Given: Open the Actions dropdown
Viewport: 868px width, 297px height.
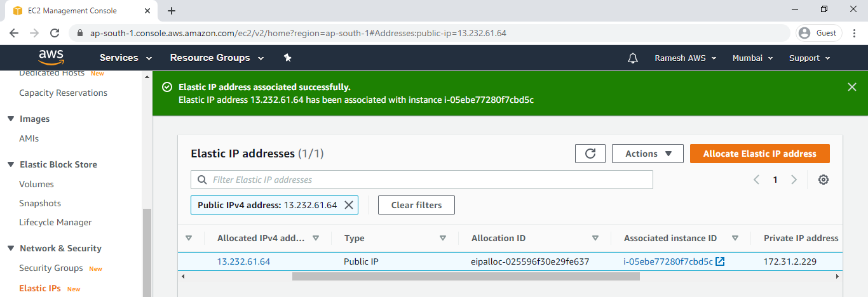Looking at the screenshot, I should 648,154.
